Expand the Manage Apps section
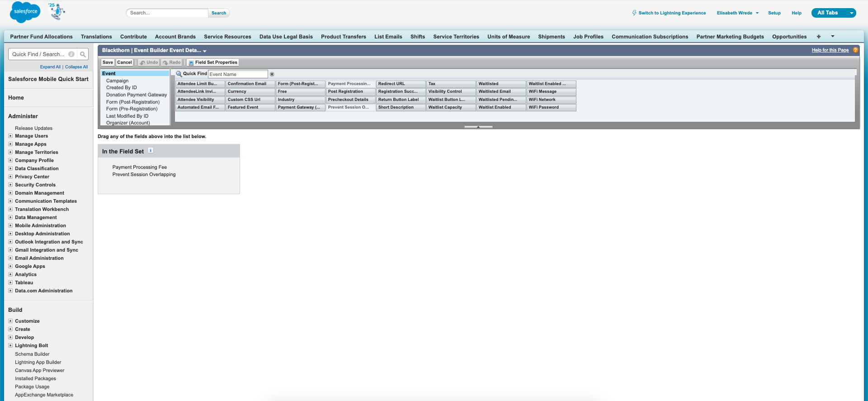This screenshot has width=868, height=401. pyautogui.click(x=10, y=144)
